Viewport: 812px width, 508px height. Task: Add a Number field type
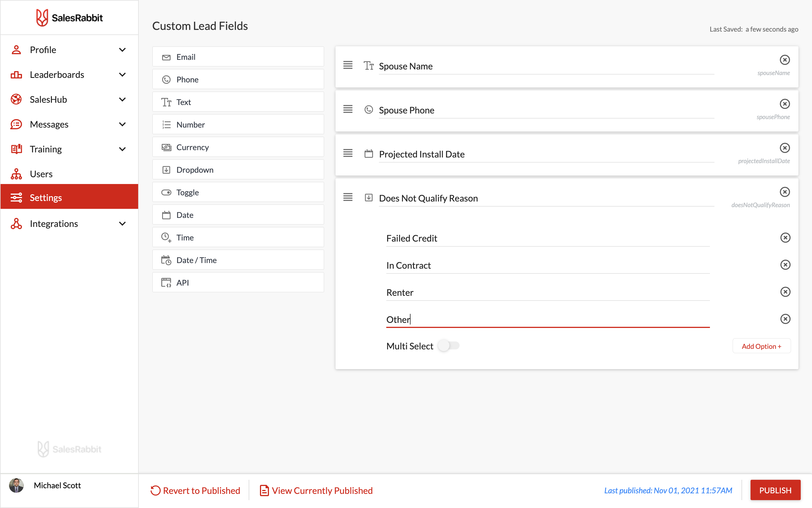click(238, 124)
